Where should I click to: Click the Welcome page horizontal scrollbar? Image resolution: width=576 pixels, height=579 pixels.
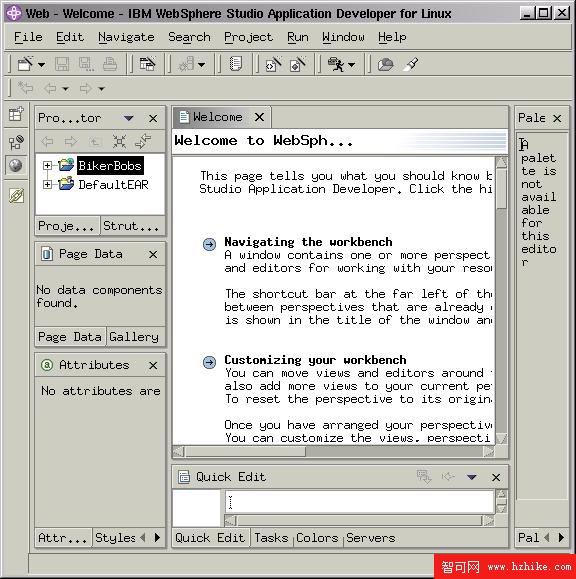click(x=333, y=451)
